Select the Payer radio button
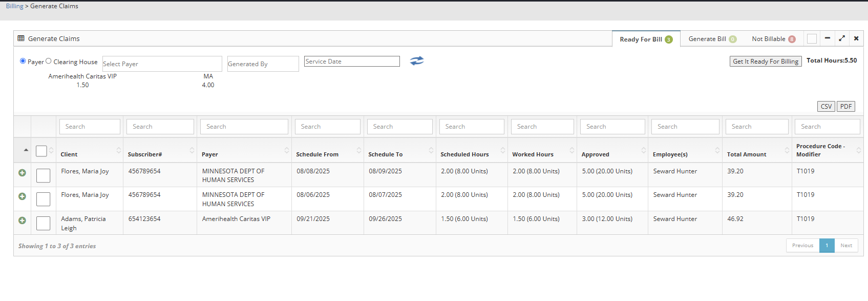868x301 pixels. pyautogui.click(x=23, y=61)
